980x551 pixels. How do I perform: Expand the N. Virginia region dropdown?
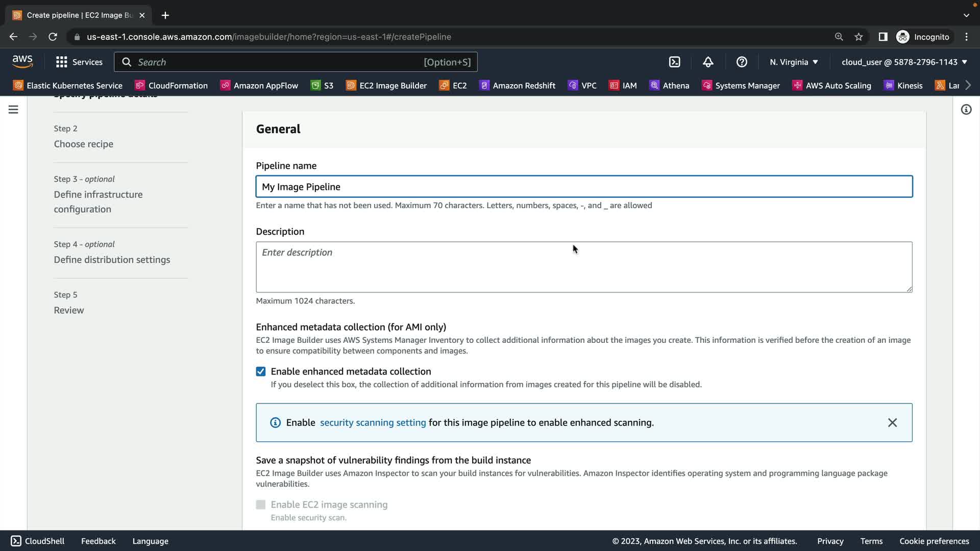[794, 62]
